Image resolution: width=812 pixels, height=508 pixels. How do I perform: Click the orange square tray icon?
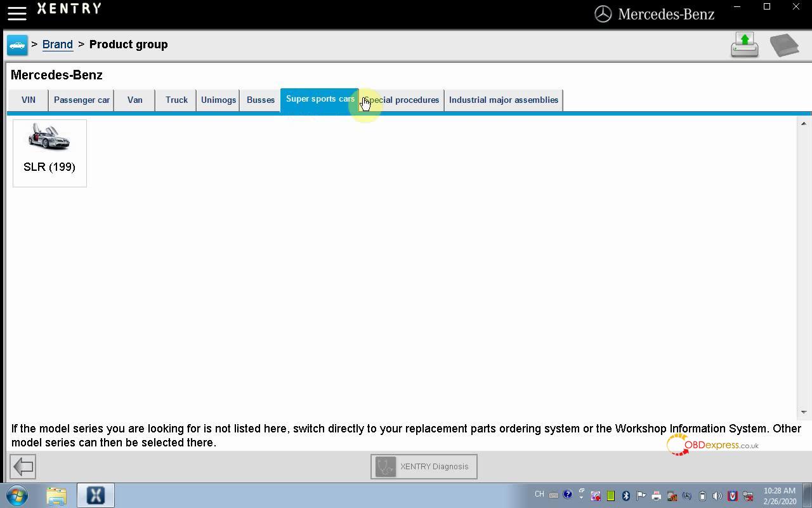671,496
